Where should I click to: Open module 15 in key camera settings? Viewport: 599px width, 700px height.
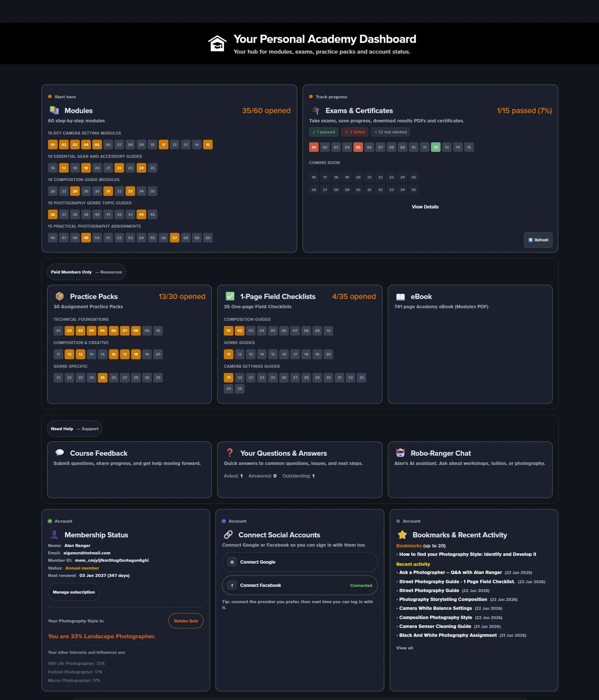point(208,145)
